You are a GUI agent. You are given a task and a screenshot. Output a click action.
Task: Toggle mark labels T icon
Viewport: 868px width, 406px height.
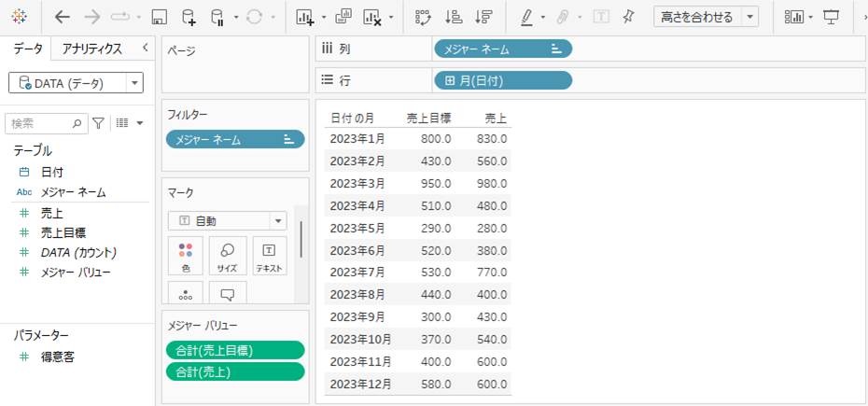point(601,17)
